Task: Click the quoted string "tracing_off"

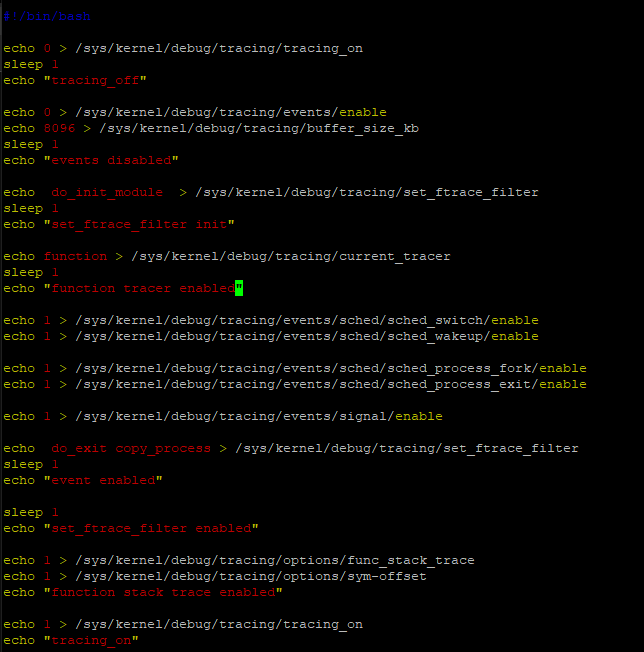Action: (95, 80)
